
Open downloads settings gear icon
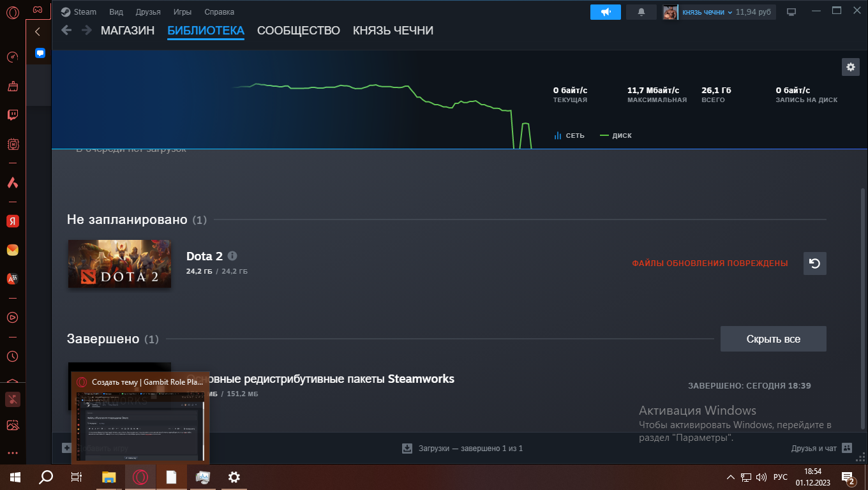click(850, 67)
